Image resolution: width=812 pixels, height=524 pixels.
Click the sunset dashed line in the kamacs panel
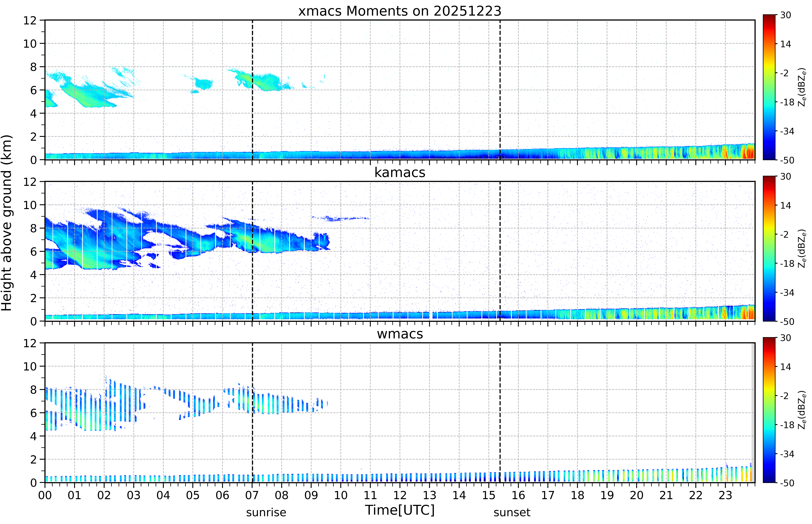click(x=500, y=251)
